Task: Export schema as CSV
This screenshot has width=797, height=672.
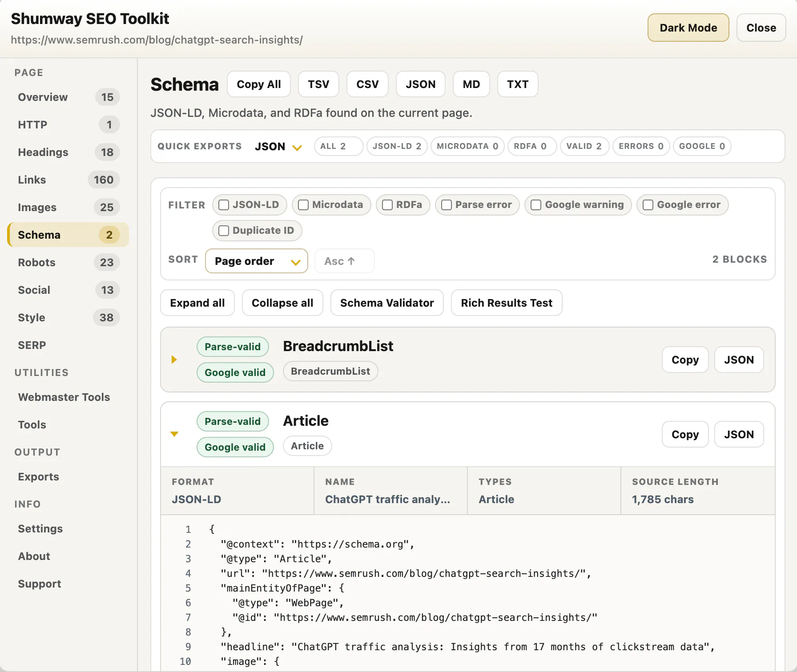Action: [x=367, y=84]
